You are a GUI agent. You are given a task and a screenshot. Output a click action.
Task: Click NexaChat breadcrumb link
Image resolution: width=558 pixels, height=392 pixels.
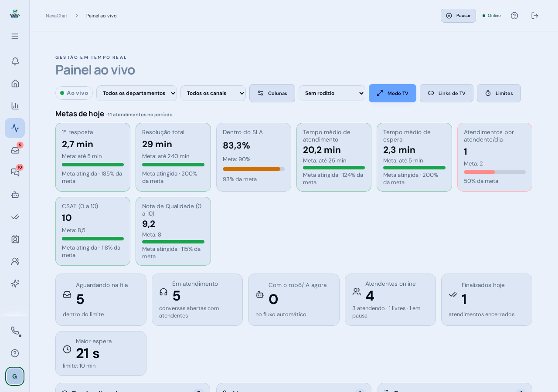tap(56, 16)
